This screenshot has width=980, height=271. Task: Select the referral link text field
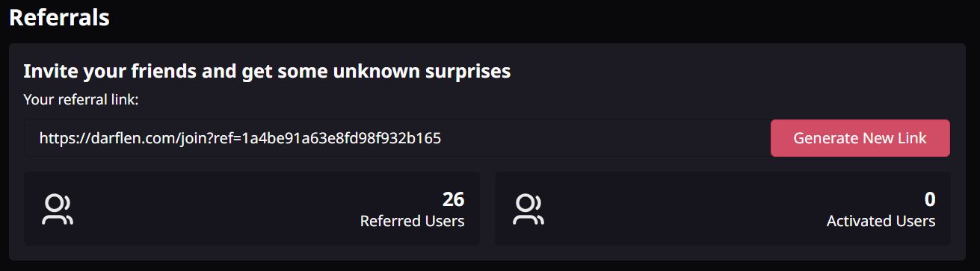pyautogui.click(x=397, y=138)
